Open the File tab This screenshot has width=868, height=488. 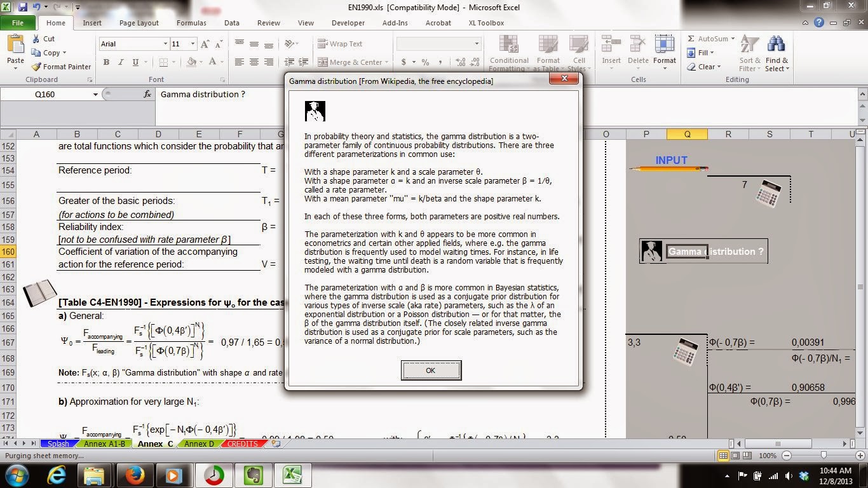[x=18, y=23]
